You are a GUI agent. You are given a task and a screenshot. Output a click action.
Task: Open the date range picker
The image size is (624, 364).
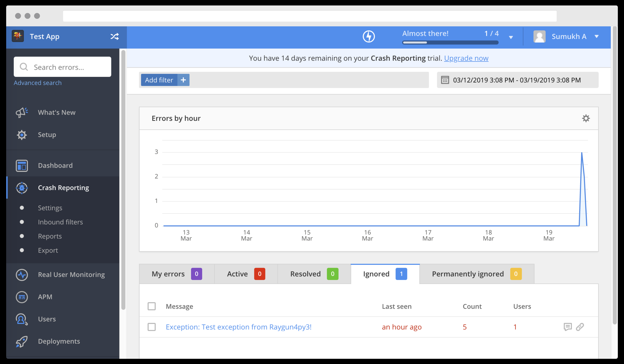pyautogui.click(x=517, y=80)
